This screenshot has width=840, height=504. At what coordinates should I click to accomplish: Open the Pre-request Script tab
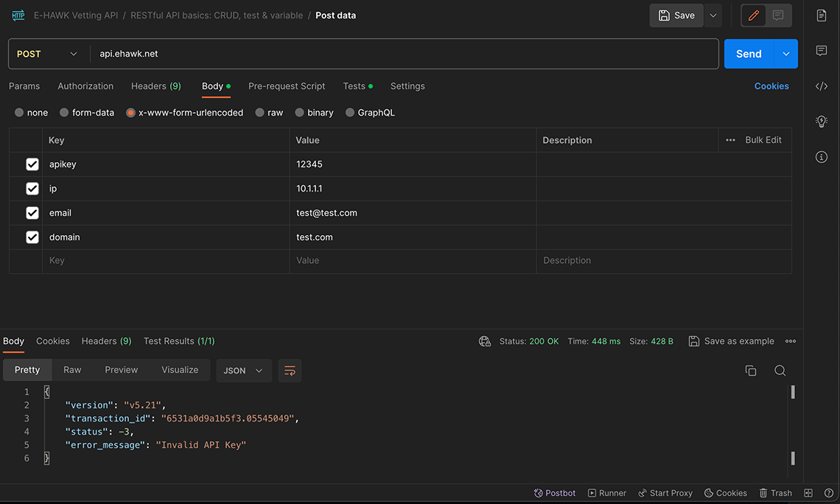coord(287,86)
